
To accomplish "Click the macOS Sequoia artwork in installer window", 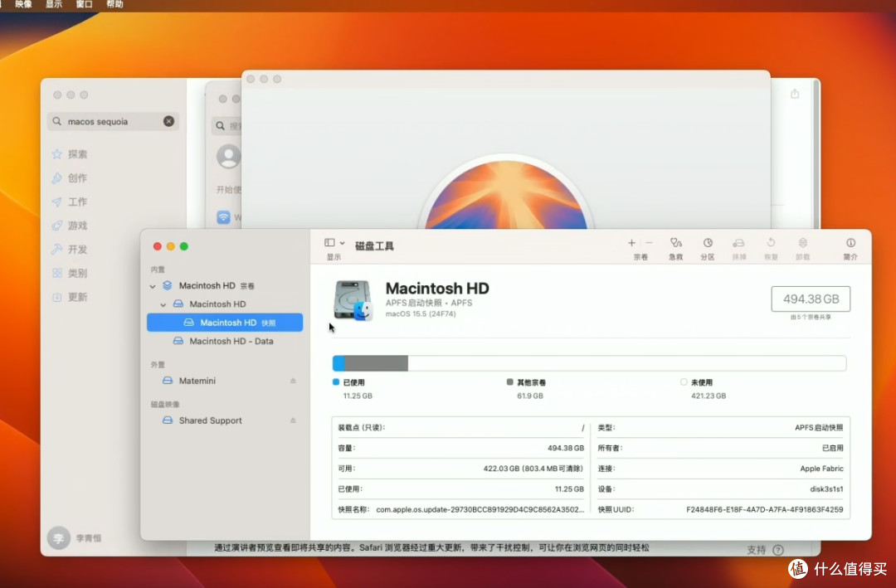I will [x=506, y=194].
